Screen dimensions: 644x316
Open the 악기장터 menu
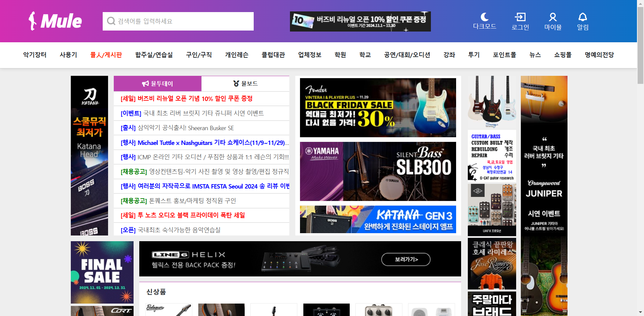pyautogui.click(x=35, y=55)
